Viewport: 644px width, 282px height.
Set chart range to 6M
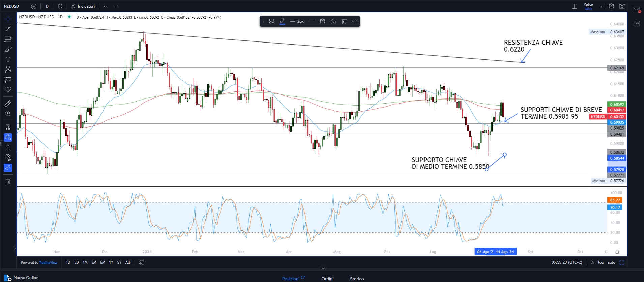pyautogui.click(x=103, y=262)
